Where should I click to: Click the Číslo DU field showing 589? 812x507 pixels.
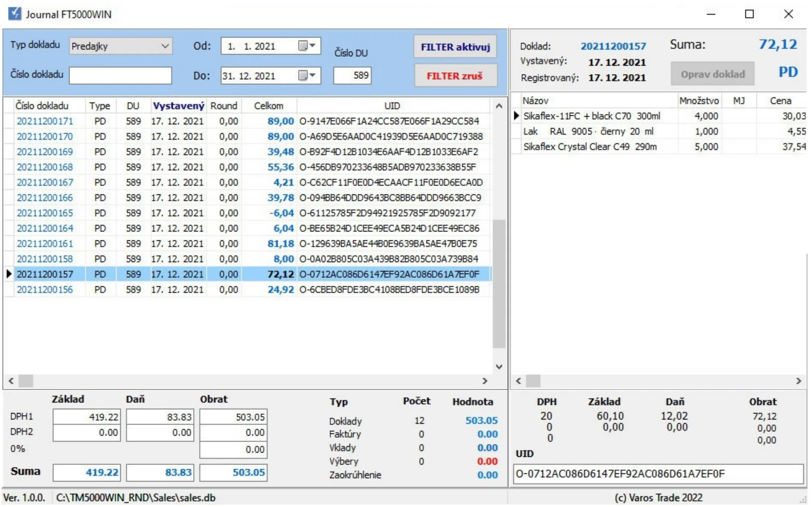click(352, 75)
